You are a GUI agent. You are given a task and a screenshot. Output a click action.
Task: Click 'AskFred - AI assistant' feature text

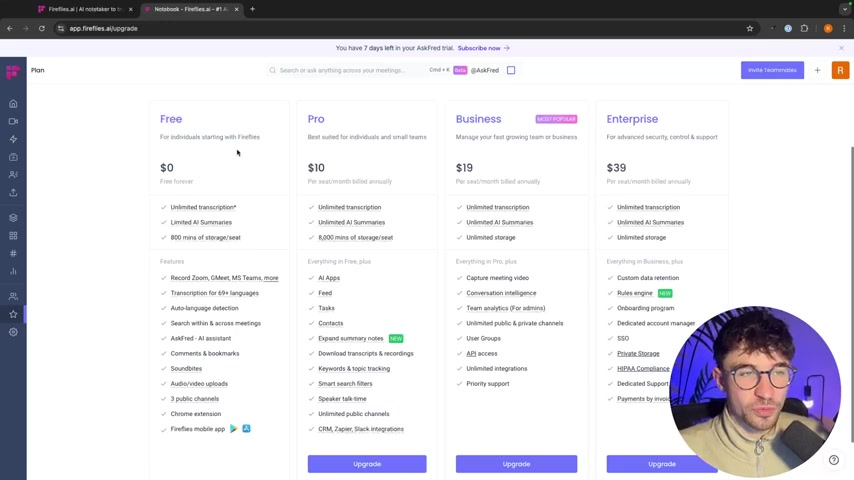(200, 338)
